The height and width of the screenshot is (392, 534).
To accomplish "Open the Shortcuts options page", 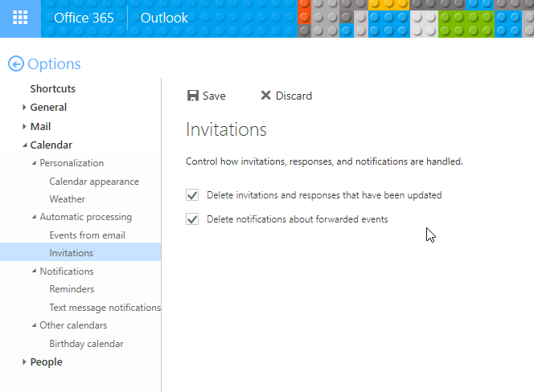I will tap(53, 89).
